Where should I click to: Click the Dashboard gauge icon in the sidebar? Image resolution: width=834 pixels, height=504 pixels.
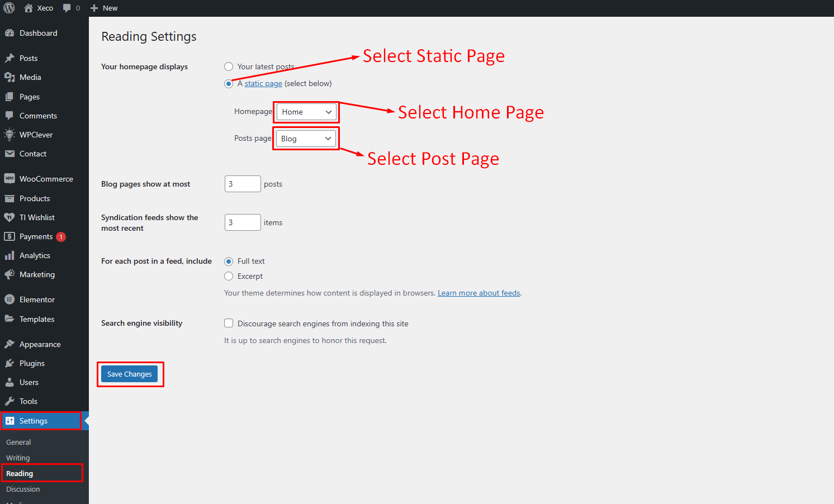click(10, 33)
